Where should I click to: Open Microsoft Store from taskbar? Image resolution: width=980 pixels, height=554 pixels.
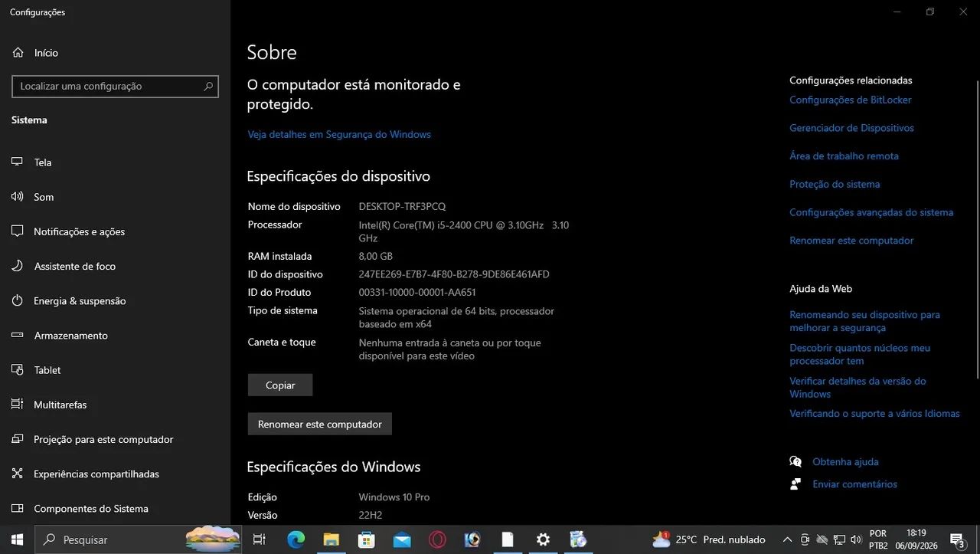367,539
